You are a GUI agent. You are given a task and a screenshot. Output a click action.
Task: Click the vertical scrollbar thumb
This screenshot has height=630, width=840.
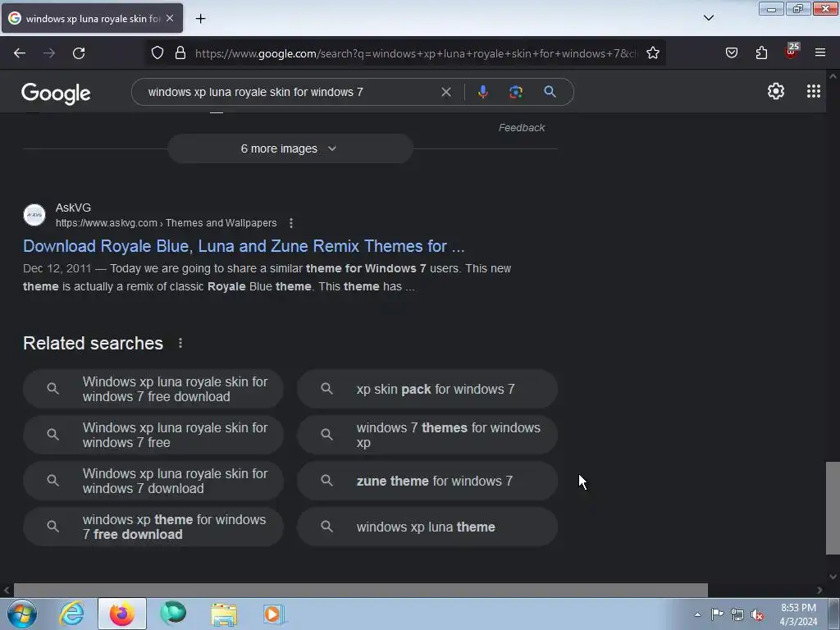coord(833,508)
